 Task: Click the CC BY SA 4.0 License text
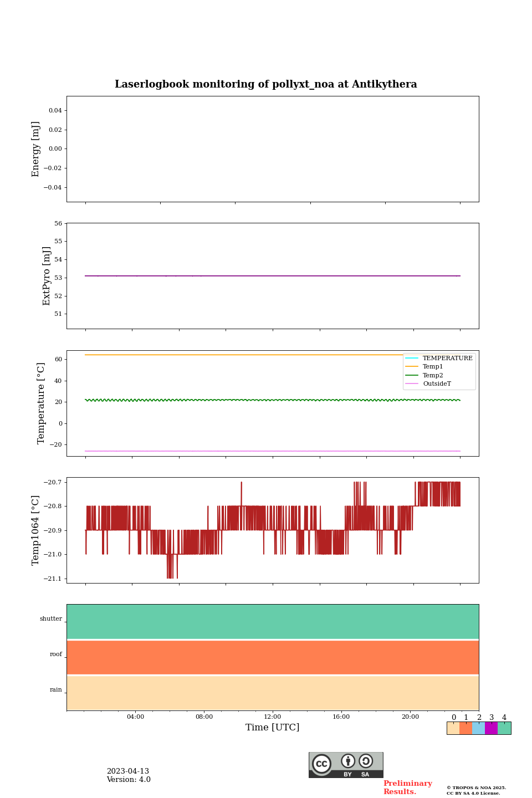coord(473,793)
